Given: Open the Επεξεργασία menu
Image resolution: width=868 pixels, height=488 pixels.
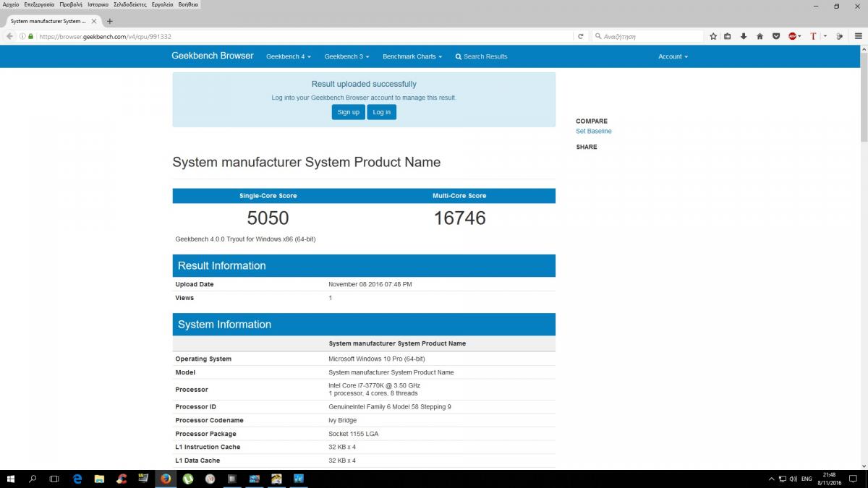Looking at the screenshot, I should tap(39, 4).
